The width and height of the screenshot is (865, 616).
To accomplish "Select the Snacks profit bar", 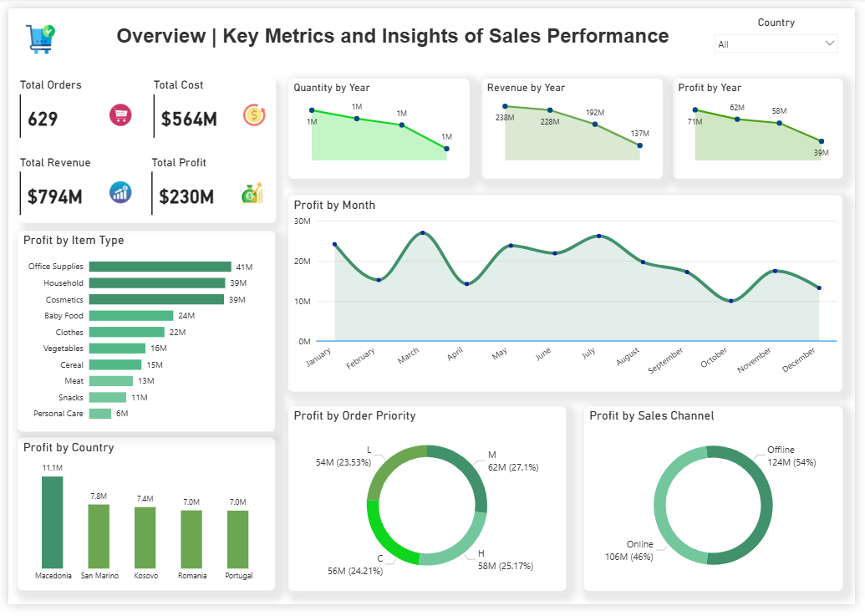I will pos(108,397).
